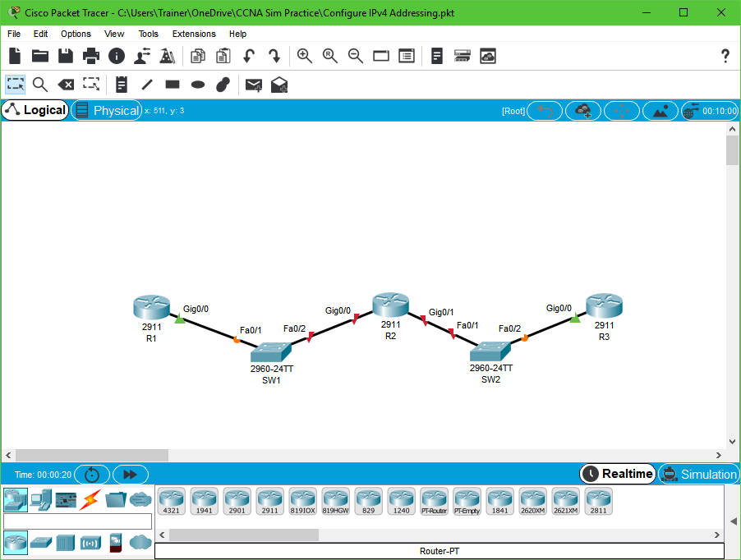Select router R3 in the topology

pos(604,306)
